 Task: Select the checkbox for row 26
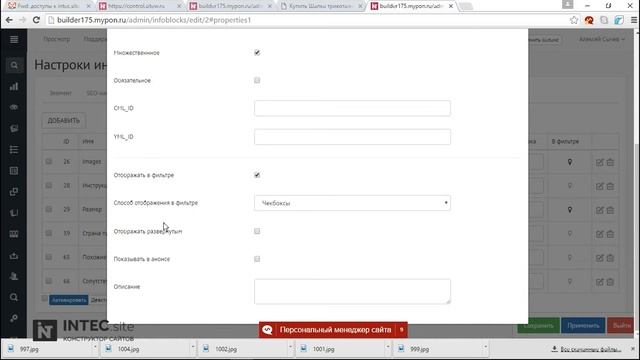(49, 162)
